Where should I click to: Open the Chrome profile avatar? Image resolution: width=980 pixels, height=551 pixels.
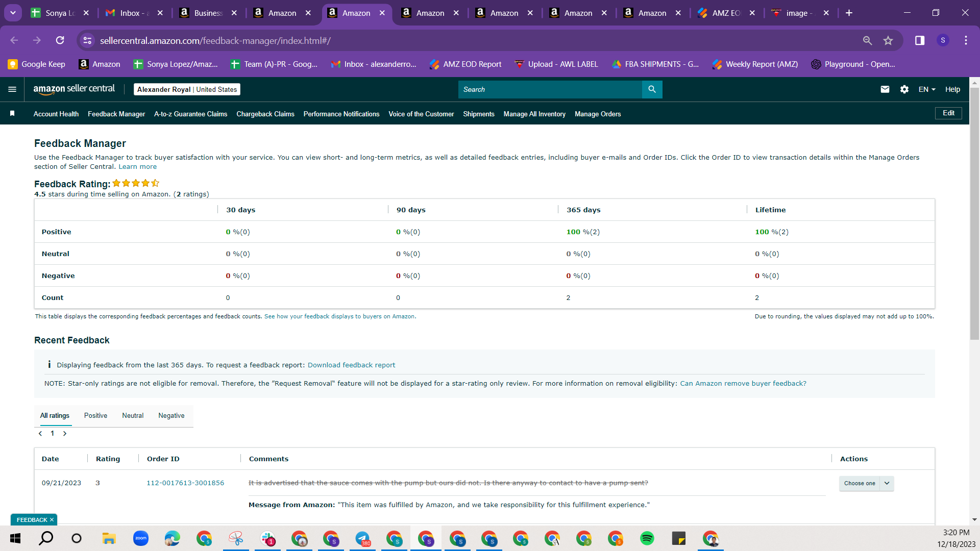(943, 40)
